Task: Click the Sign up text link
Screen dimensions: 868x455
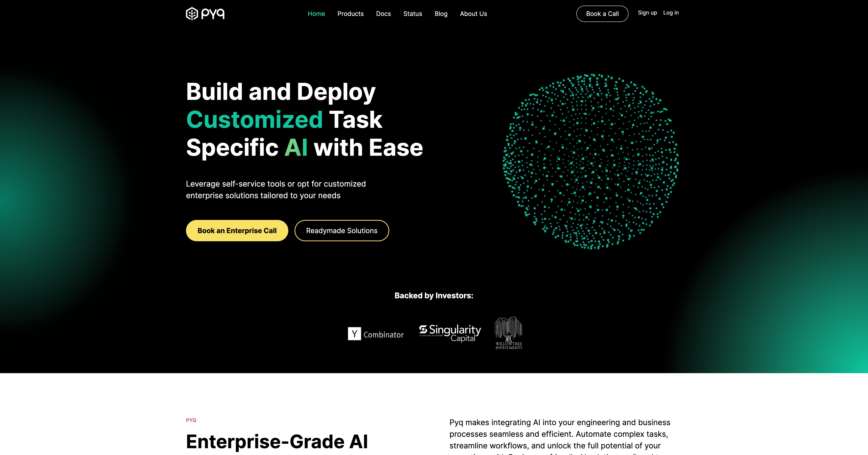Action: tap(647, 13)
